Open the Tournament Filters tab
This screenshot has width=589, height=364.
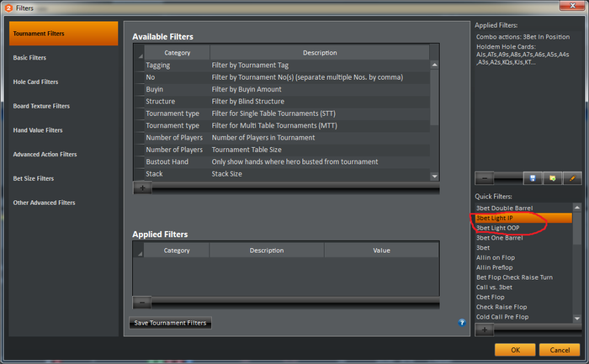coord(63,34)
